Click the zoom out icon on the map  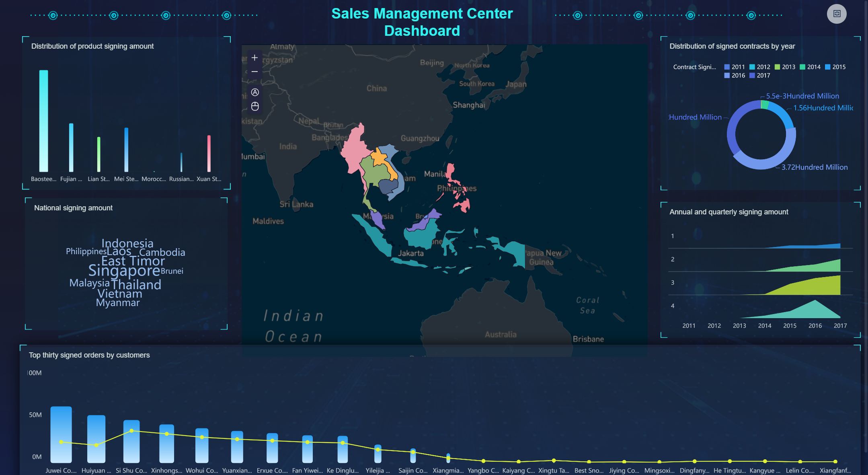(254, 71)
